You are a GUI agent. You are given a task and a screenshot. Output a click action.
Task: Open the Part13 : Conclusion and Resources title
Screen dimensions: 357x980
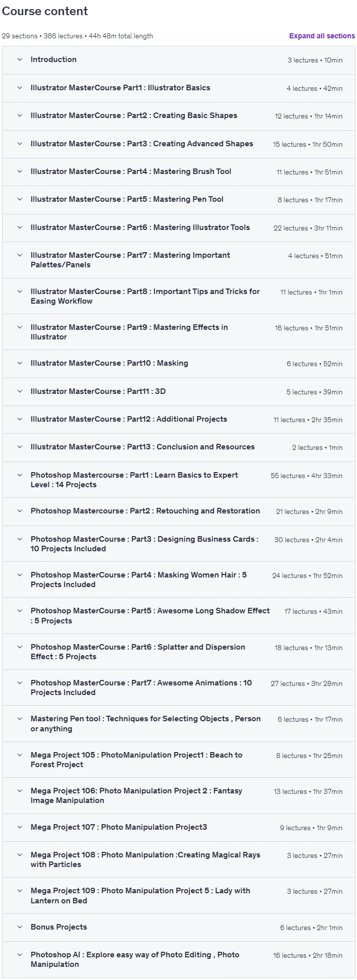142,447
